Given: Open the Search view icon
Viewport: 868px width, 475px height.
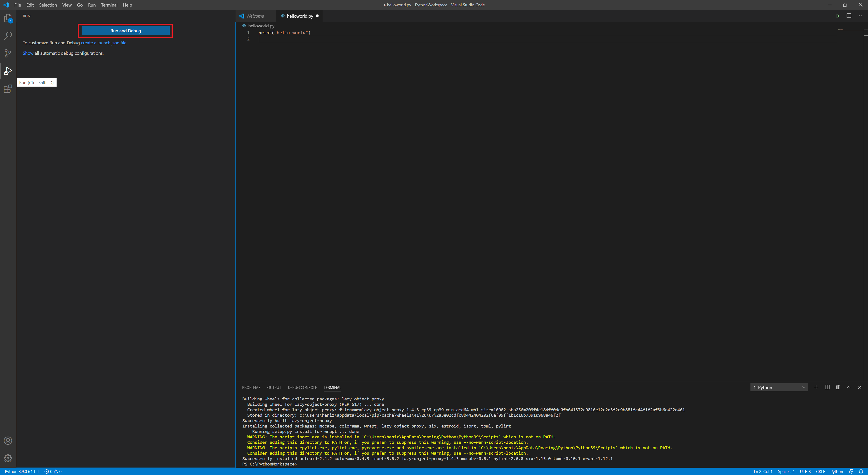Looking at the screenshot, I should pyautogui.click(x=8, y=35).
